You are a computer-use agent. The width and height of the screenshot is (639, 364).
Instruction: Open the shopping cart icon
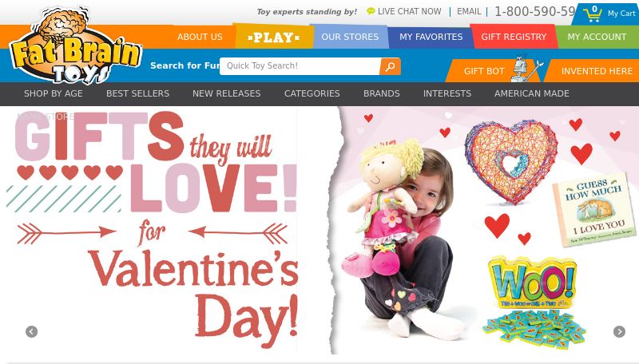click(592, 14)
